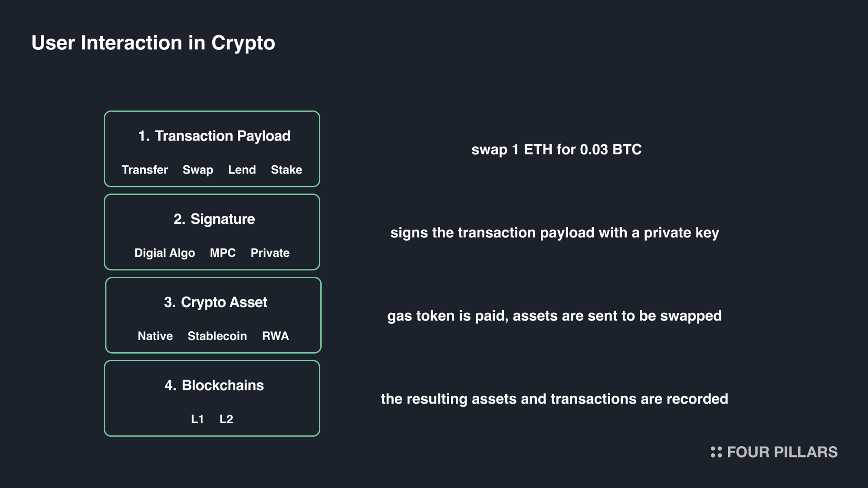Image resolution: width=868 pixels, height=488 pixels.
Task: Click the '3. Crypto Asset' heading
Action: tap(215, 302)
